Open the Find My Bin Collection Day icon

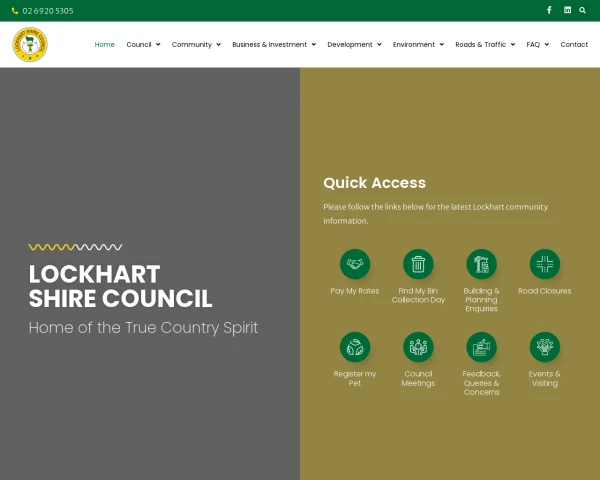point(418,264)
